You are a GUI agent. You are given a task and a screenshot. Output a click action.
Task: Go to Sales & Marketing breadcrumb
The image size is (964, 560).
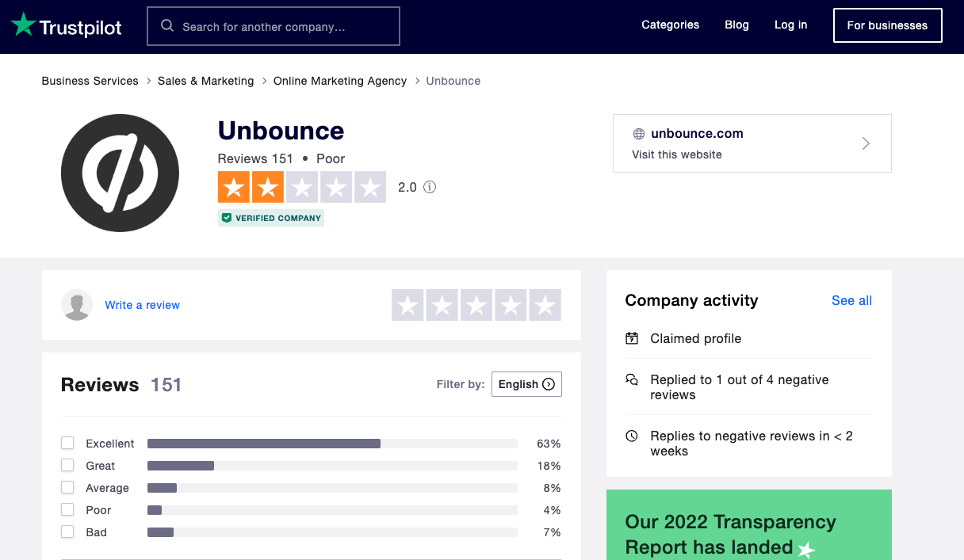pyautogui.click(x=206, y=81)
